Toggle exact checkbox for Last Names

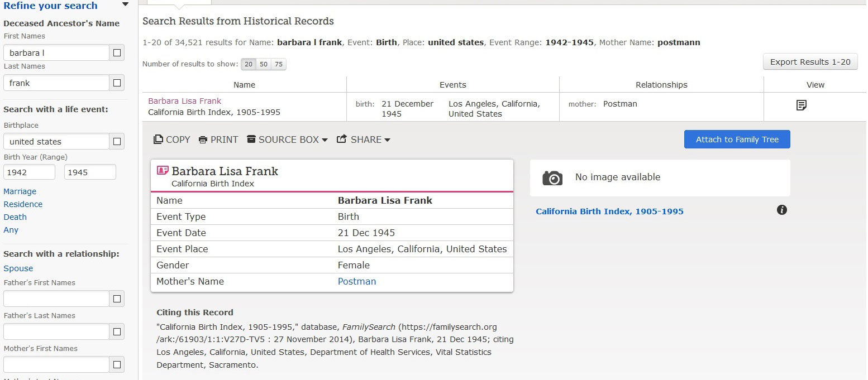tap(117, 83)
